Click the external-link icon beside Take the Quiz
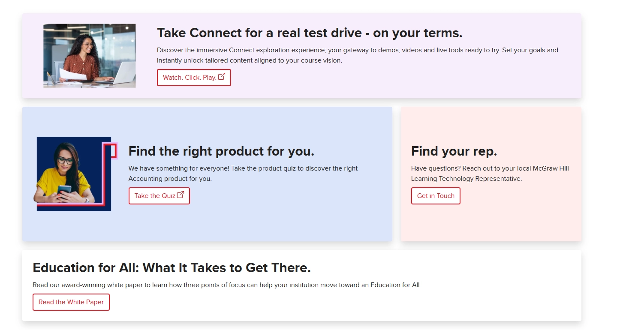Screen dimensions: 644x330 pyautogui.click(x=181, y=195)
